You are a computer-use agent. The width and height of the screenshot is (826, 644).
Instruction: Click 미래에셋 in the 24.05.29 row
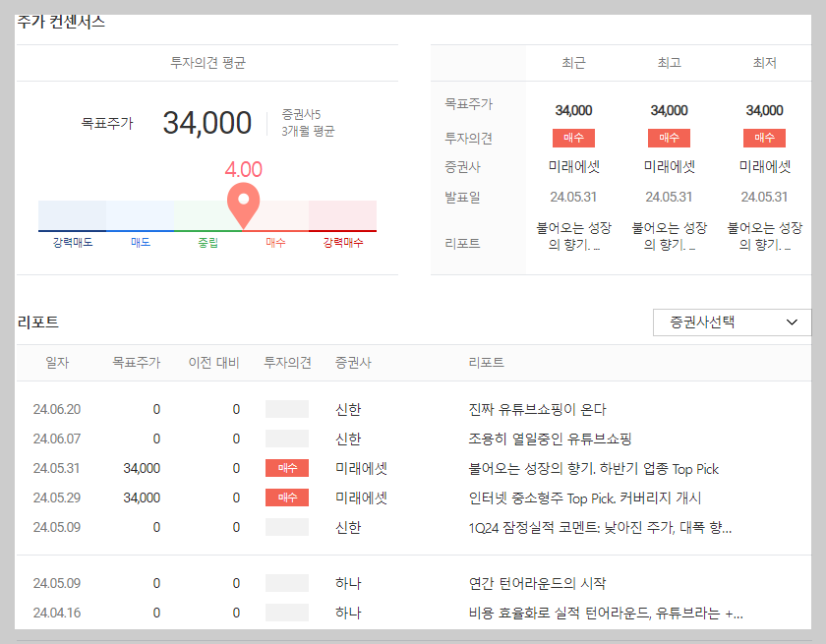coord(362,498)
